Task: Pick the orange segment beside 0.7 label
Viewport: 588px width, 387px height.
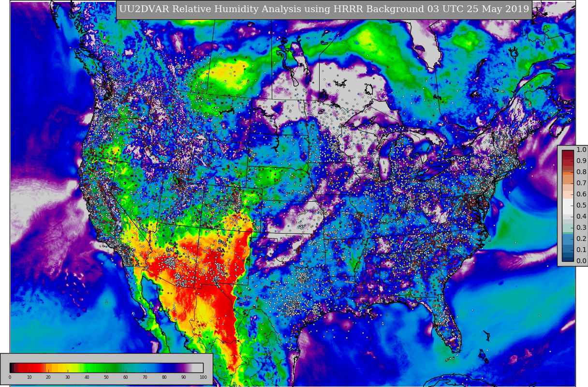Action: tap(568, 179)
